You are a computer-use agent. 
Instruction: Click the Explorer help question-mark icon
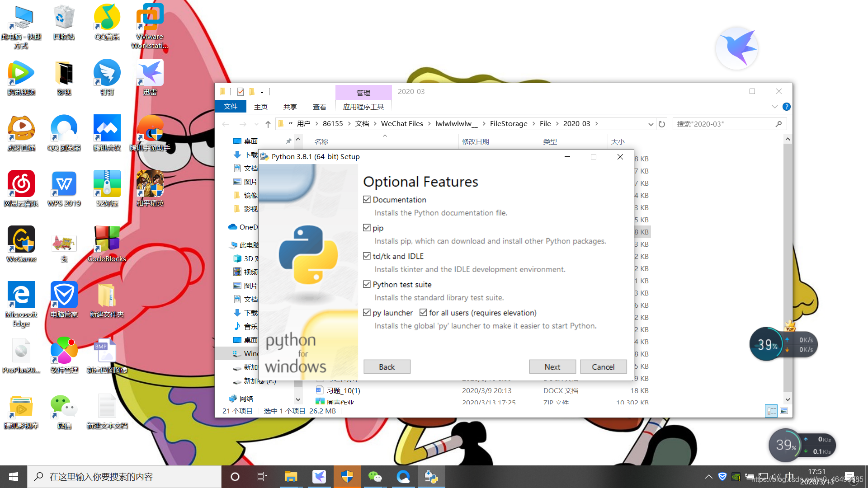click(x=787, y=107)
